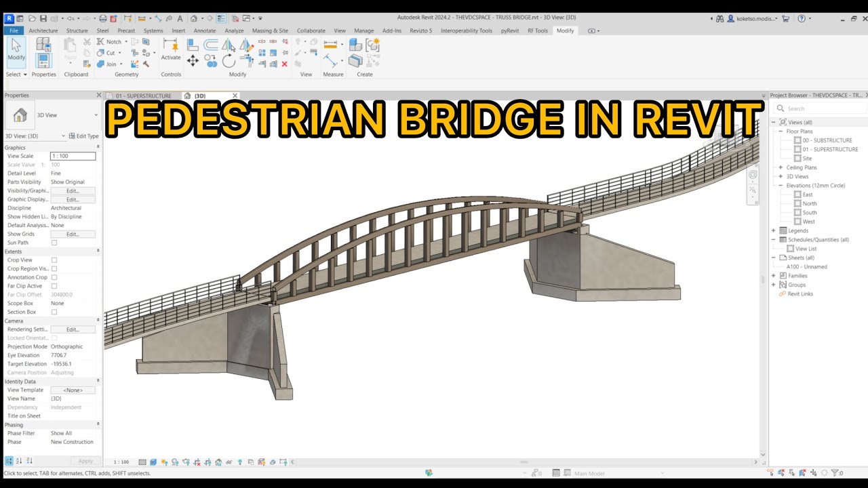Click the Project Browser search field
The image size is (868, 488).
pyautogui.click(x=819, y=108)
